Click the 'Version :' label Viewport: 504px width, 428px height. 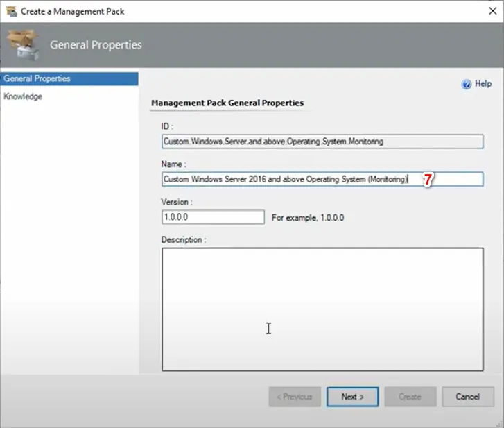pyautogui.click(x=177, y=202)
